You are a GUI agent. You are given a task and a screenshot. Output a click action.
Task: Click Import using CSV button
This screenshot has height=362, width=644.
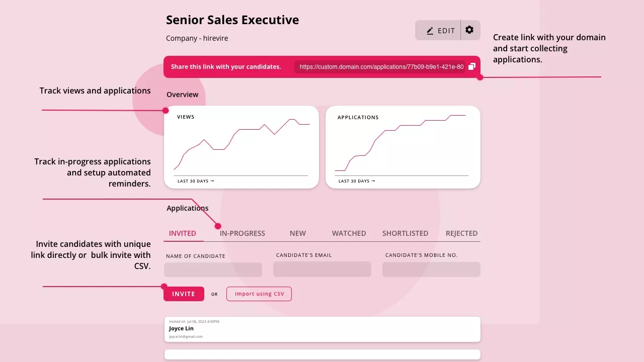(259, 294)
